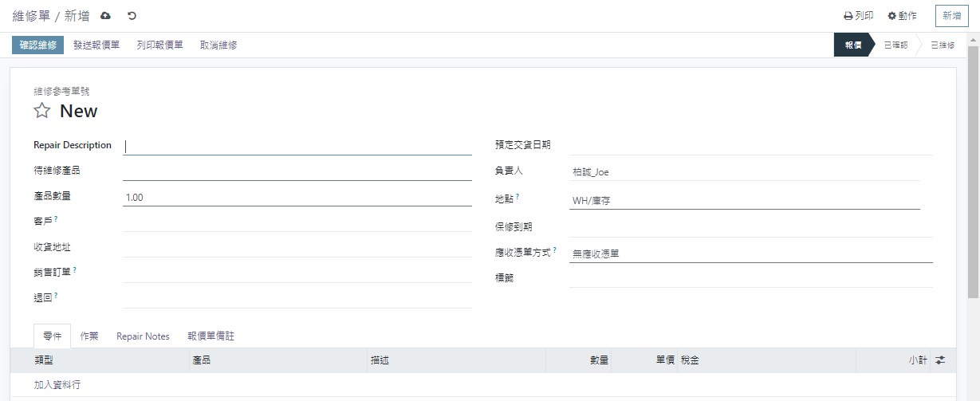Click the 產品數量 input field

click(x=297, y=197)
